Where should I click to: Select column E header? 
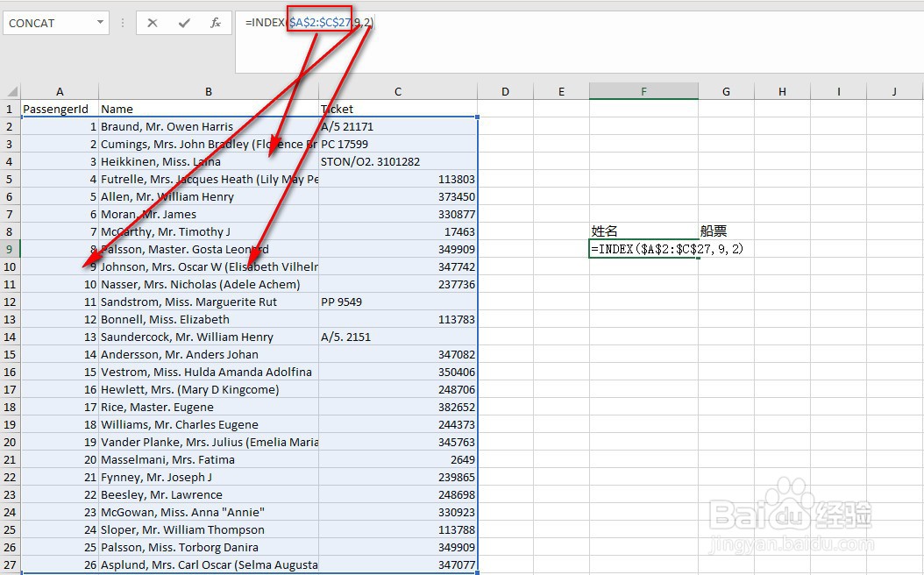click(x=561, y=91)
